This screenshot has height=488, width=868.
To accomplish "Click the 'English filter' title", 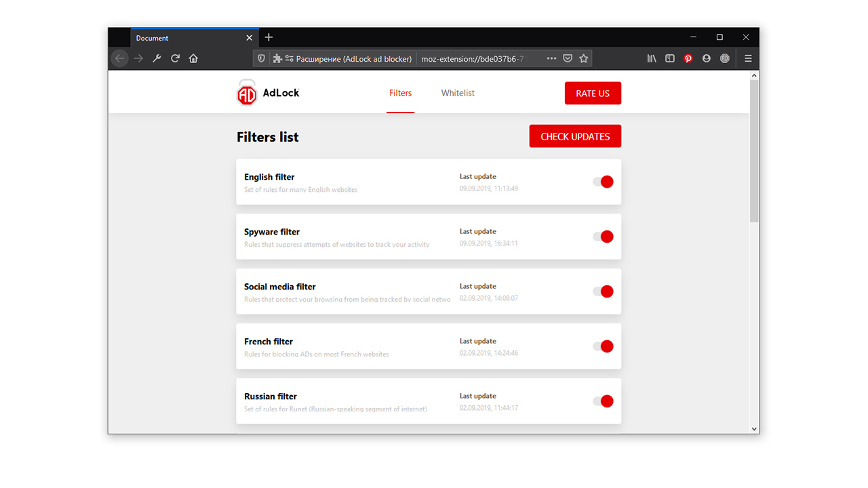I will [x=269, y=177].
